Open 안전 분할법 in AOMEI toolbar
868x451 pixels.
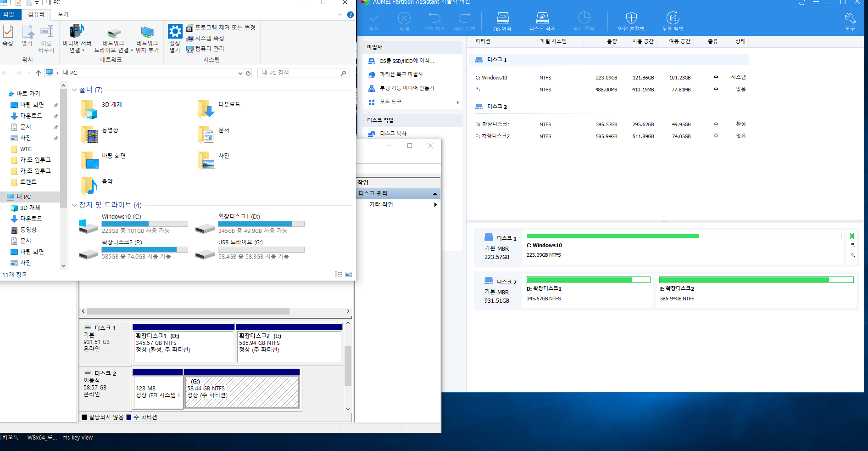click(x=631, y=22)
